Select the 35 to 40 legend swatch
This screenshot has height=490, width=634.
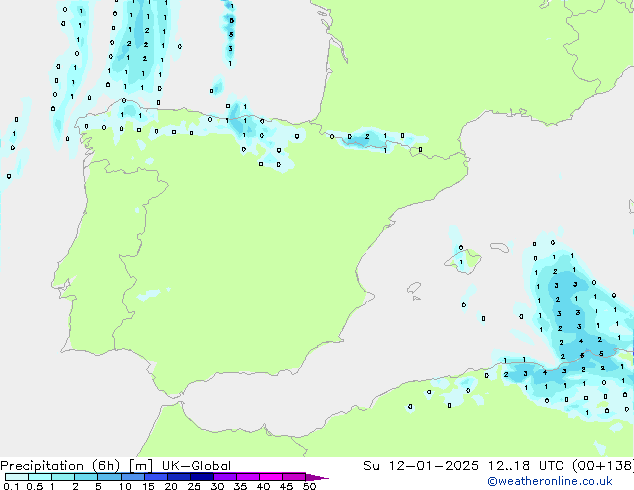(x=248, y=477)
